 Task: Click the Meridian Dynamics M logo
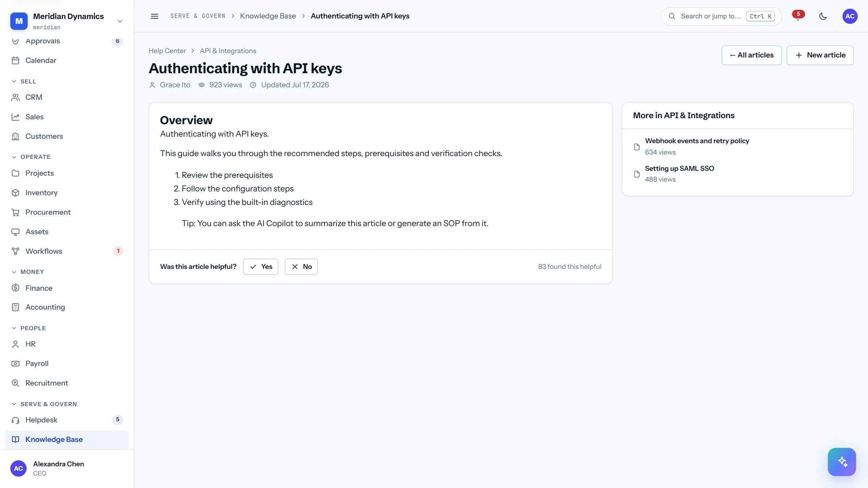coord(19,21)
